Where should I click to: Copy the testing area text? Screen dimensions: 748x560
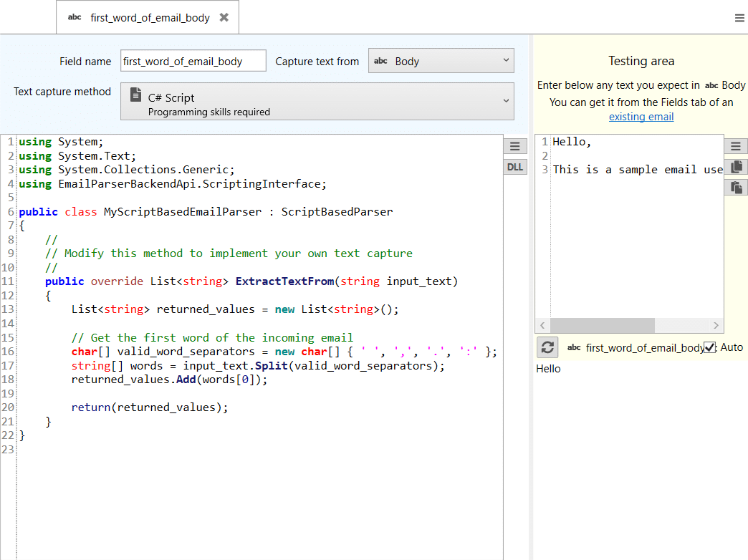[x=736, y=167]
